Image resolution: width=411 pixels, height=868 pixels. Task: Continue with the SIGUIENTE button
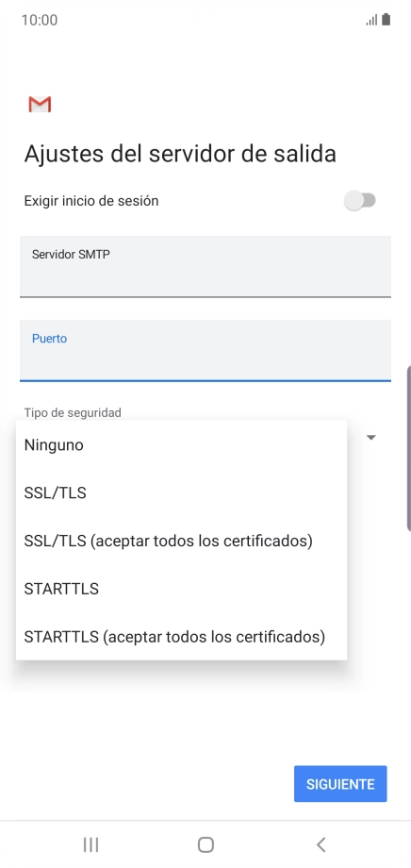click(340, 784)
